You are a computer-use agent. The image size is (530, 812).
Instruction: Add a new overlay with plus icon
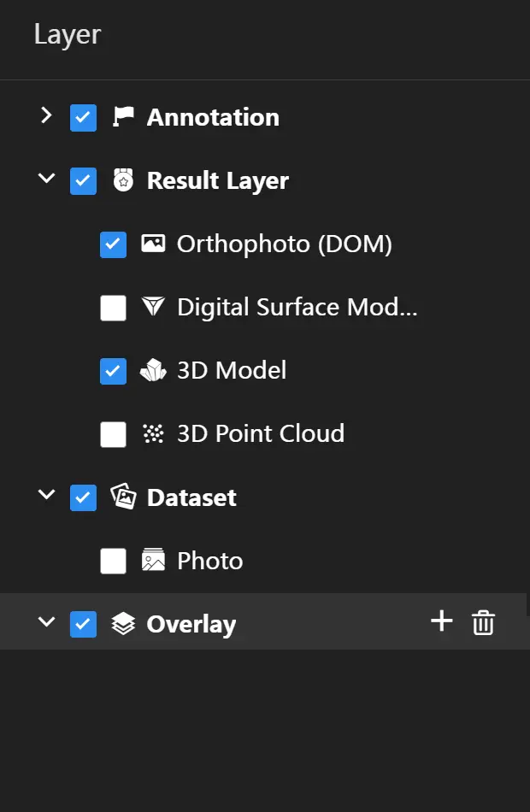click(x=441, y=621)
